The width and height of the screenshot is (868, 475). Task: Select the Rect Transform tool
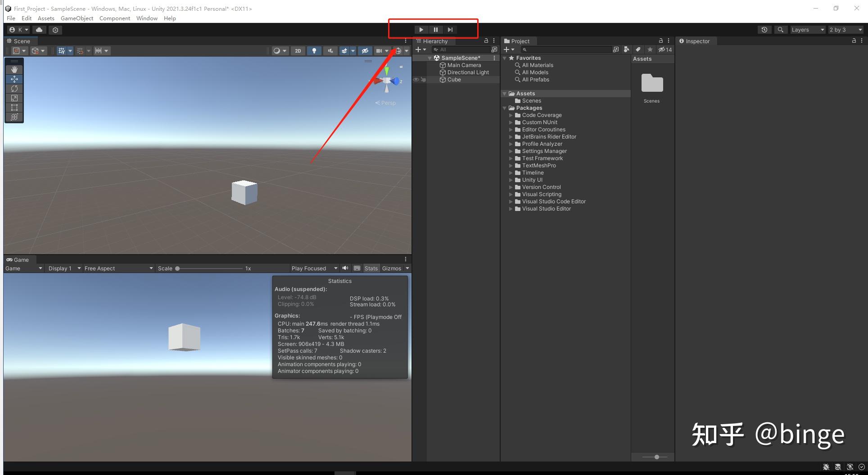pyautogui.click(x=14, y=108)
